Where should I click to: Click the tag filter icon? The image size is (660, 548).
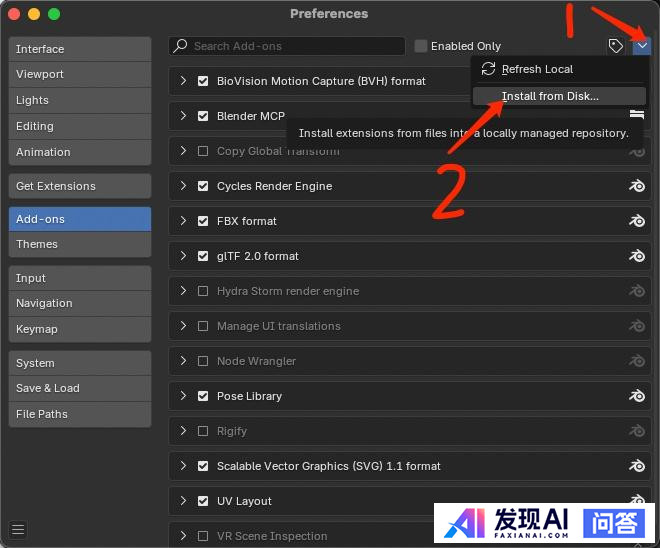click(x=616, y=46)
